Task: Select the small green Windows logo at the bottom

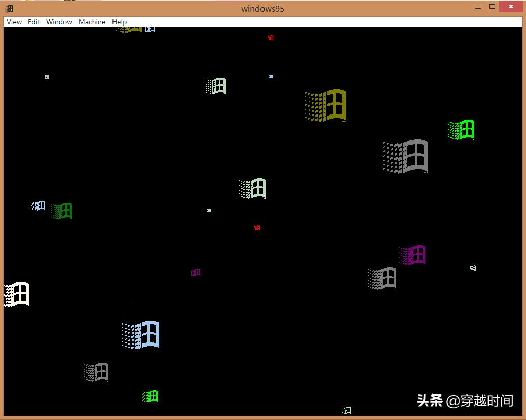Action: pyautogui.click(x=150, y=396)
